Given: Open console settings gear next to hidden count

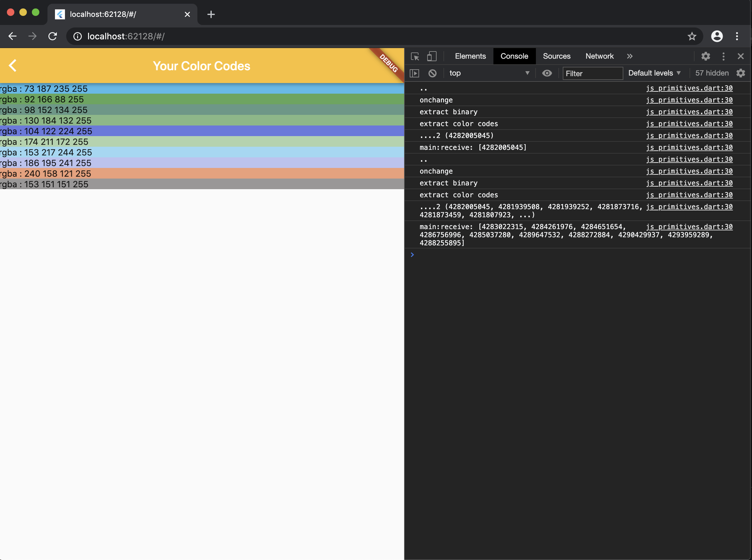Looking at the screenshot, I should coord(741,73).
